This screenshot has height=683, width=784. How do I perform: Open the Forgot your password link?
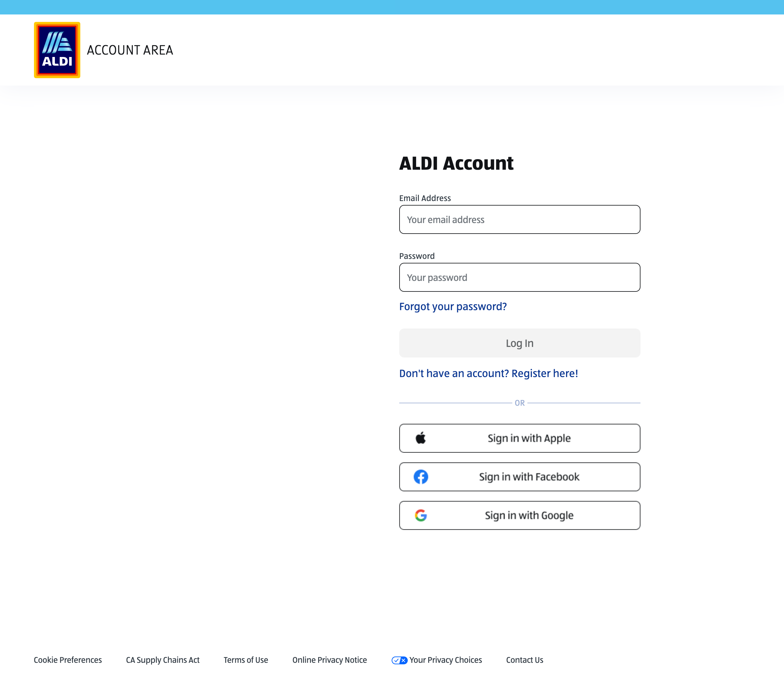point(453,306)
